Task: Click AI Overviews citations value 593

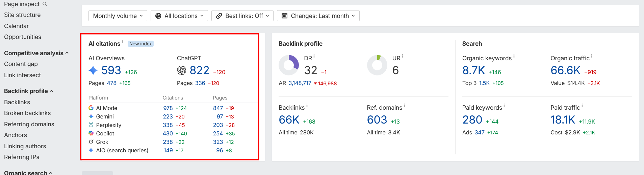Action: point(111,70)
